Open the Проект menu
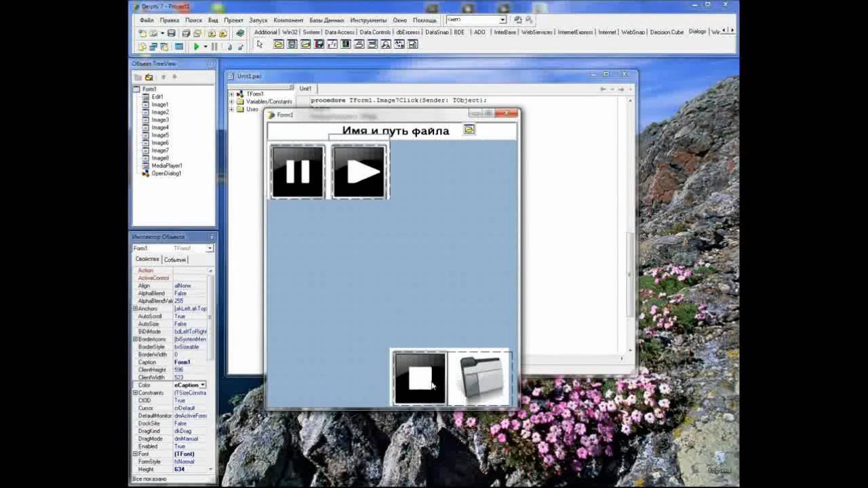Viewport: 868px width, 488px height. (233, 20)
